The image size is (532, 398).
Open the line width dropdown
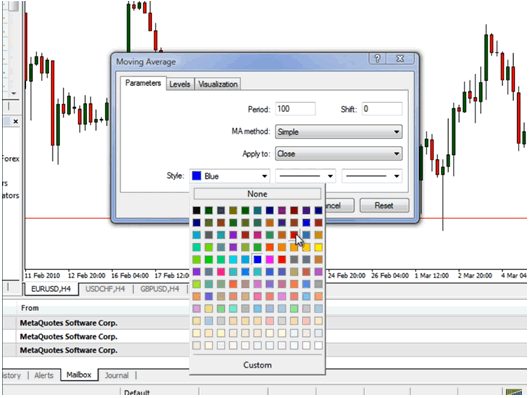372,176
